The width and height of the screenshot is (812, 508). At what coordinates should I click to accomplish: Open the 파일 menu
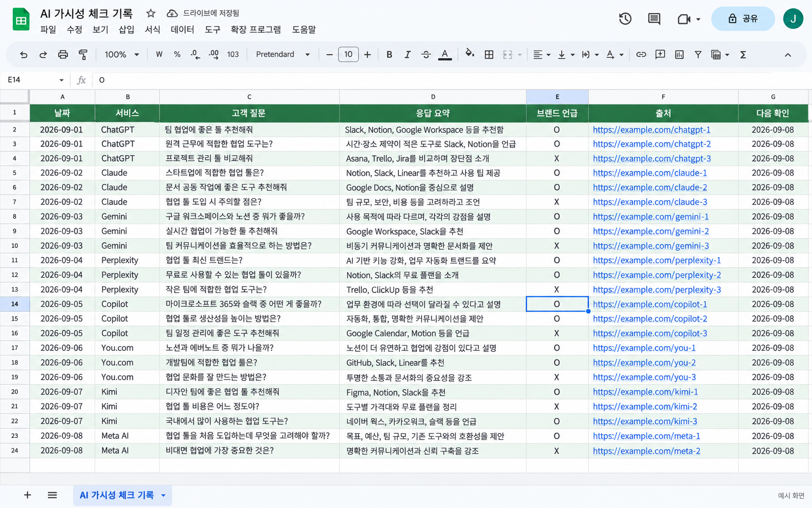[x=48, y=30]
